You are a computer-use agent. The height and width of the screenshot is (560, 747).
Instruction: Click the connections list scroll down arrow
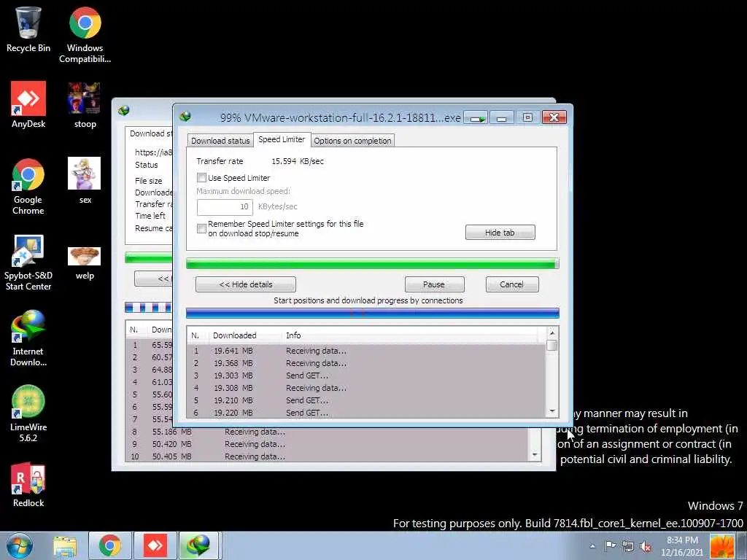point(551,411)
